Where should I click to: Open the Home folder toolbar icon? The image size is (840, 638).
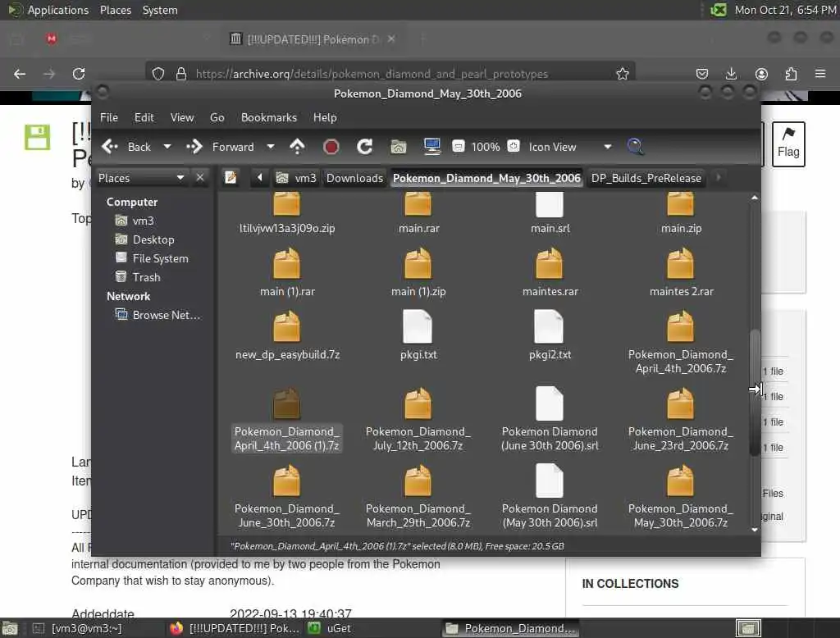pyautogui.click(x=398, y=146)
